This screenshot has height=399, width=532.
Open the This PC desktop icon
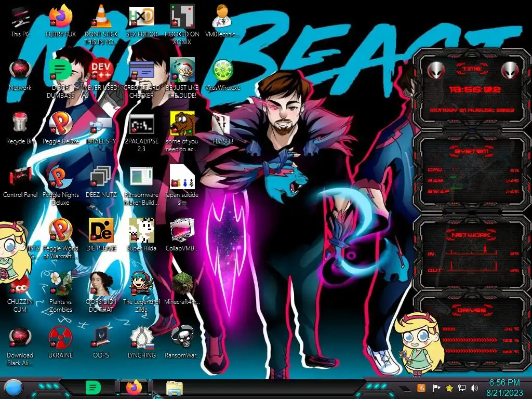tap(20, 22)
